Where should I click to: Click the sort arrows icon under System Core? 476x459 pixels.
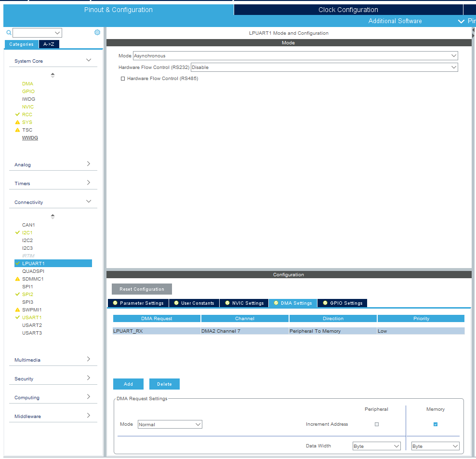pyautogui.click(x=53, y=75)
